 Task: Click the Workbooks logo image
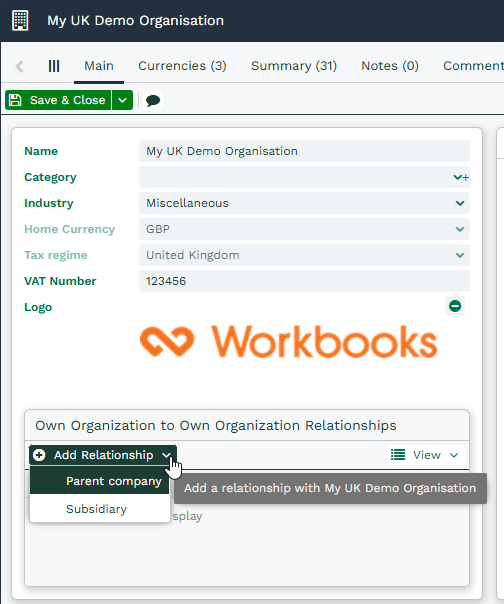tap(289, 342)
